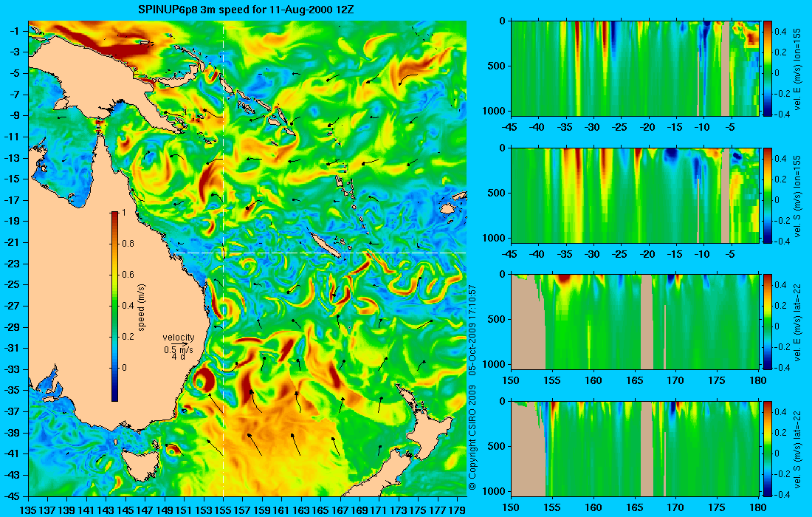Image resolution: width=812 pixels, height=517 pixels.
Task: Click the 'vel. E (m/s) lat=-22' colorbar label
Action: pos(797,322)
